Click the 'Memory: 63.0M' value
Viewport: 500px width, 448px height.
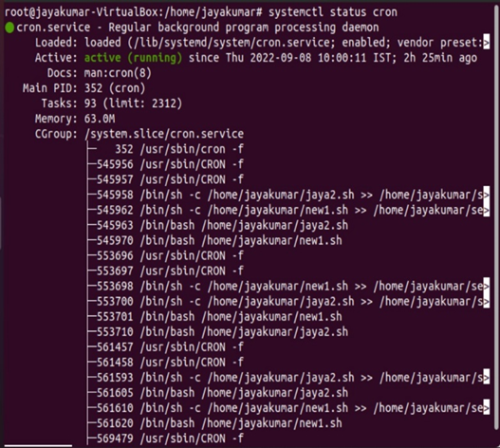coord(100,119)
